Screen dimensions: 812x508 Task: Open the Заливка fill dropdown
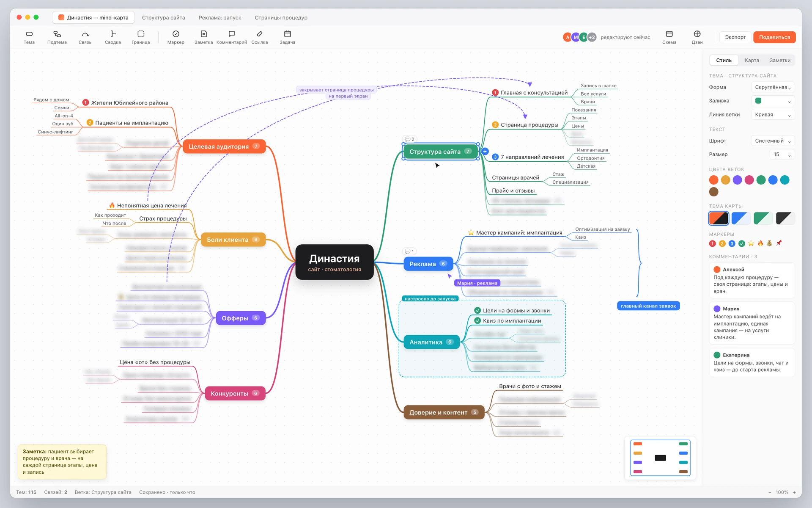tap(773, 101)
